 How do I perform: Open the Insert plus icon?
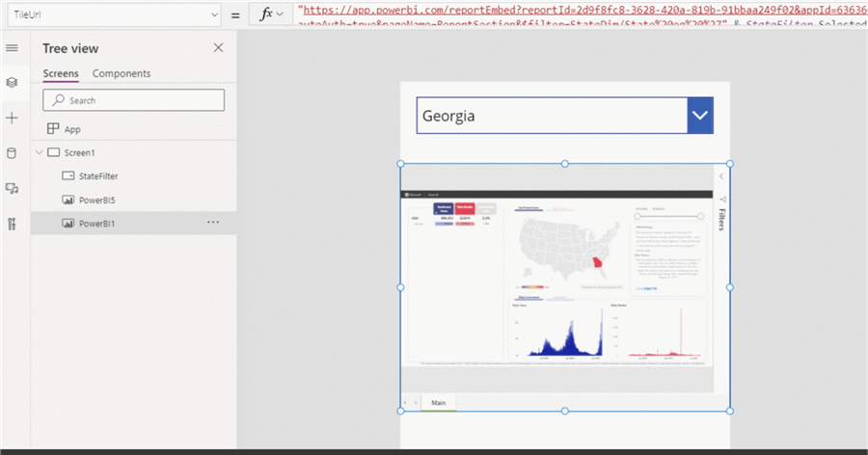12,118
